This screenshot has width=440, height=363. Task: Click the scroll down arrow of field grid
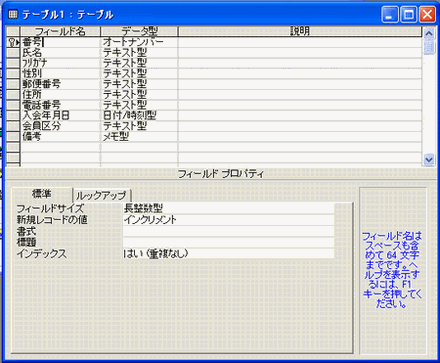[429, 160]
